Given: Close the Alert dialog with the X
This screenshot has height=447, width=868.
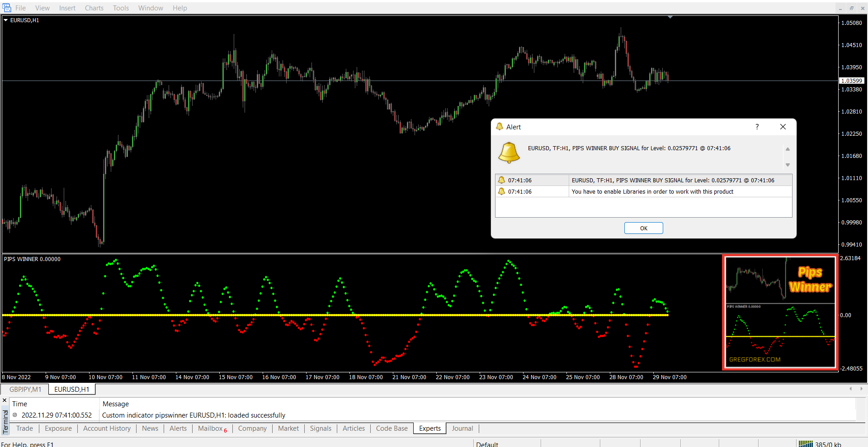Looking at the screenshot, I should (x=783, y=127).
